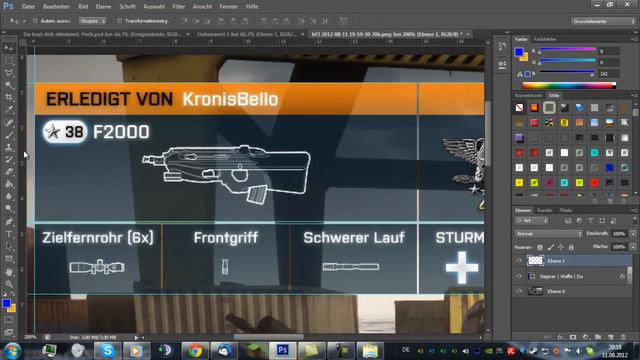
Task: Create new adjustment layer
Action: click(x=586, y=337)
